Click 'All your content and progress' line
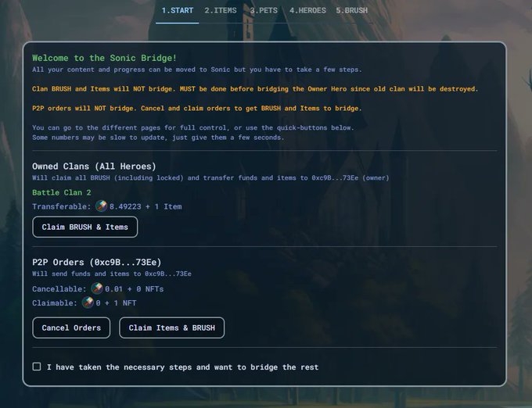Viewport: 532px width, 408px height. coord(197,70)
